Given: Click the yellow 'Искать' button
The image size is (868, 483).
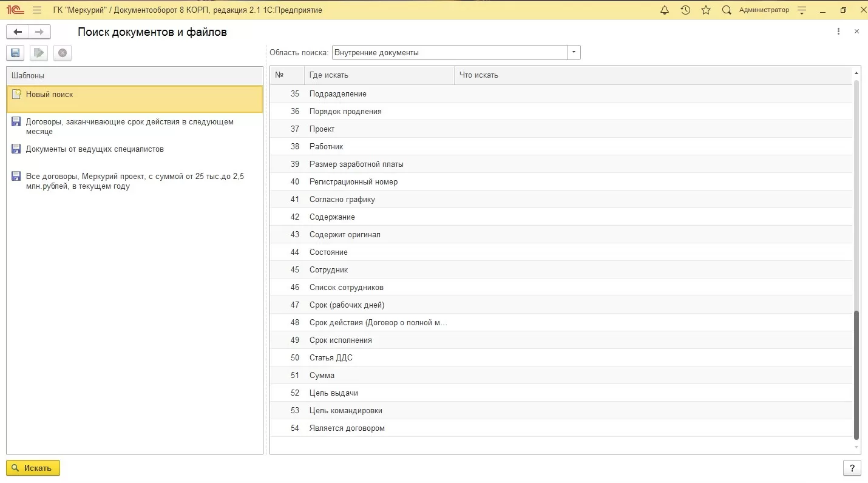Looking at the screenshot, I should tap(33, 468).
